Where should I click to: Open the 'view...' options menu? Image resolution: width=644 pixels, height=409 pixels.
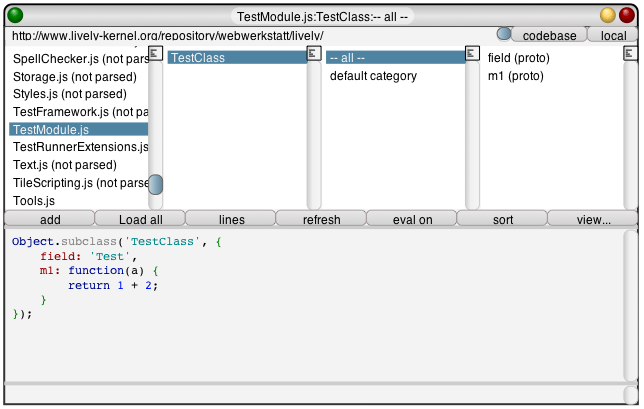coord(592,219)
